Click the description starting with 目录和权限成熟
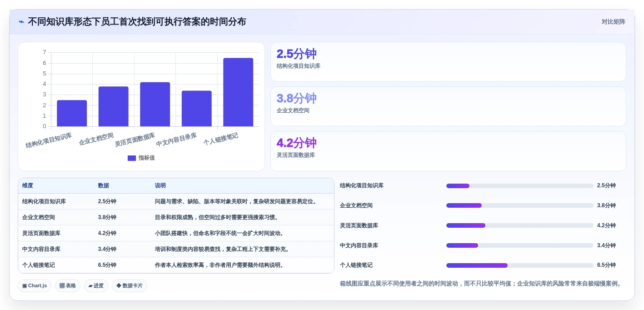This screenshot has width=644, height=310. 217,217
